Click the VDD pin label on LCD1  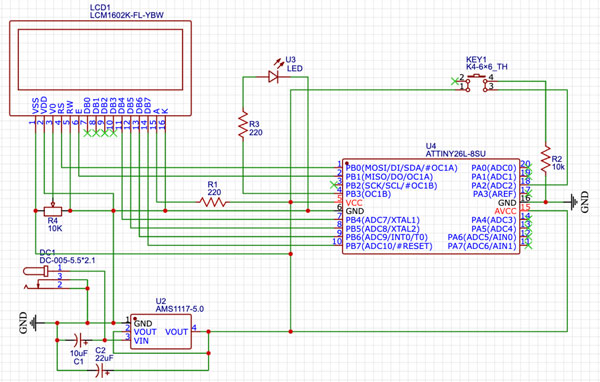(x=44, y=105)
